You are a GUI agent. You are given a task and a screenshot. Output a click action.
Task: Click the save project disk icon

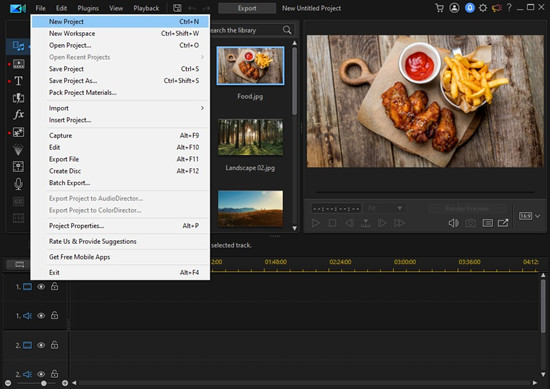[177, 8]
